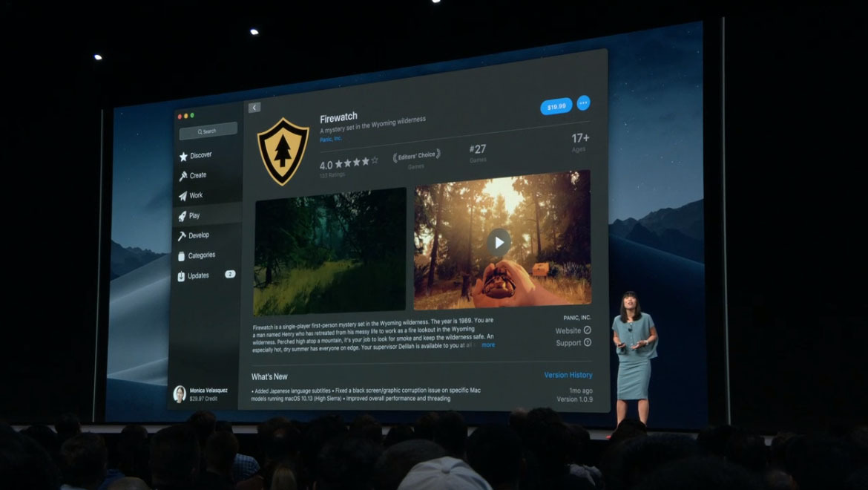Open the Create section
Image resolution: width=868 pixels, height=490 pixels.
[x=183, y=174]
